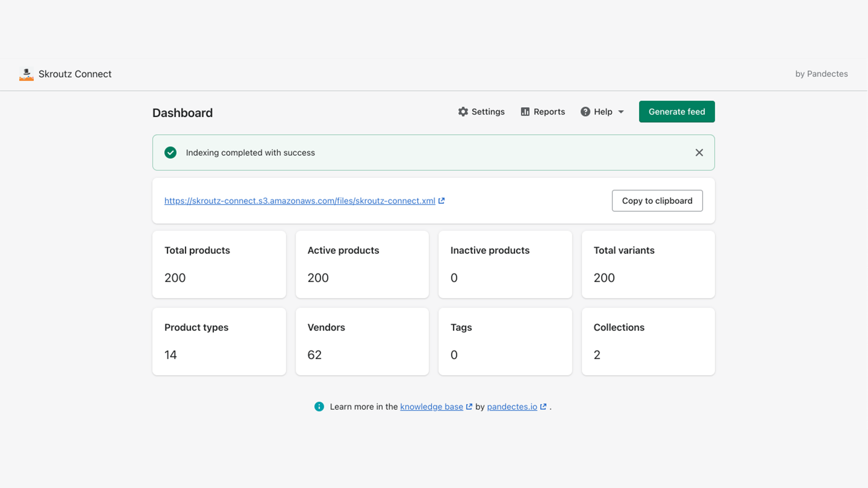Dismiss the indexing success banner
This screenshot has width=868, height=488.
[699, 153]
